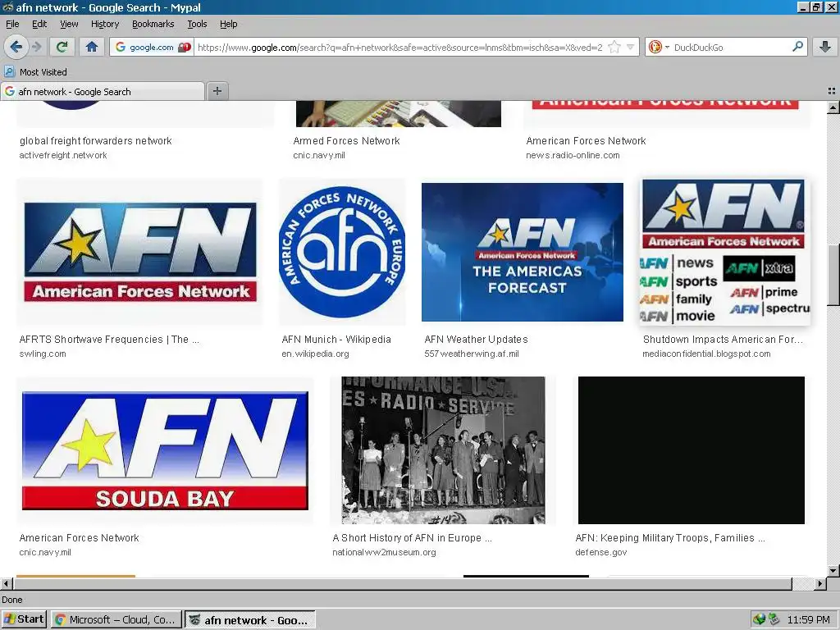Open the Windows Start menu

(x=24, y=619)
